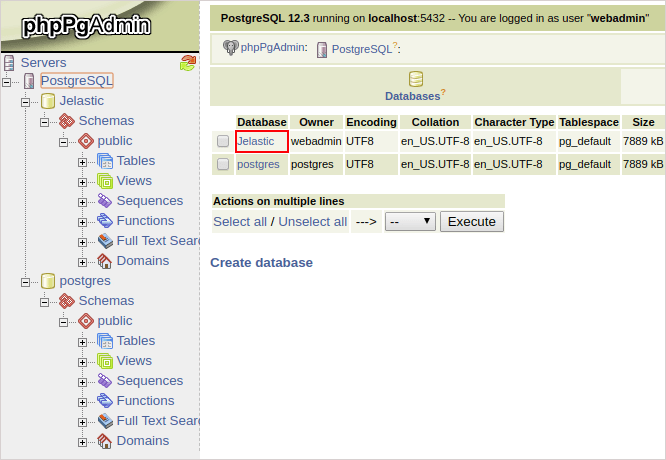The image size is (666, 460).
Task: Collapse the public schema under Jelastic
Action: click(x=64, y=142)
